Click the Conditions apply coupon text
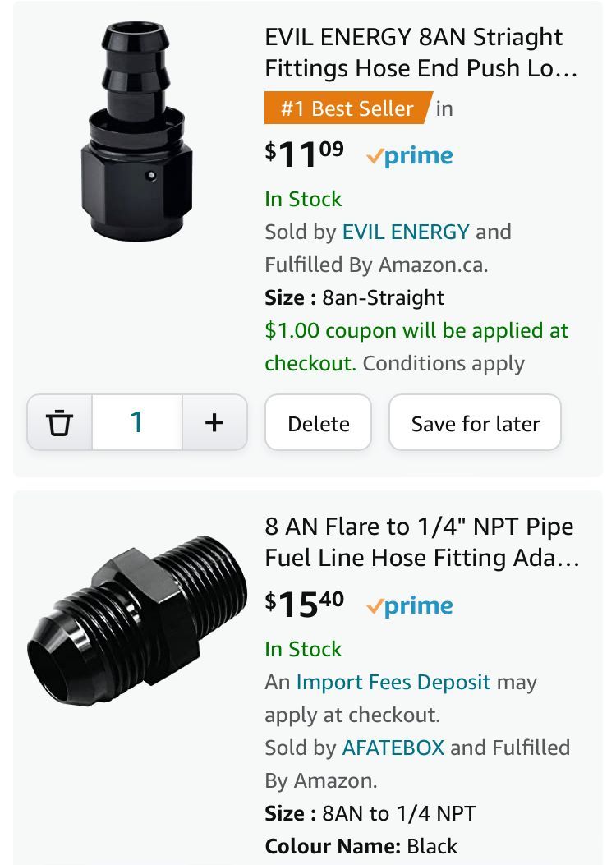Viewport: 616px width, 865px height. (x=444, y=363)
